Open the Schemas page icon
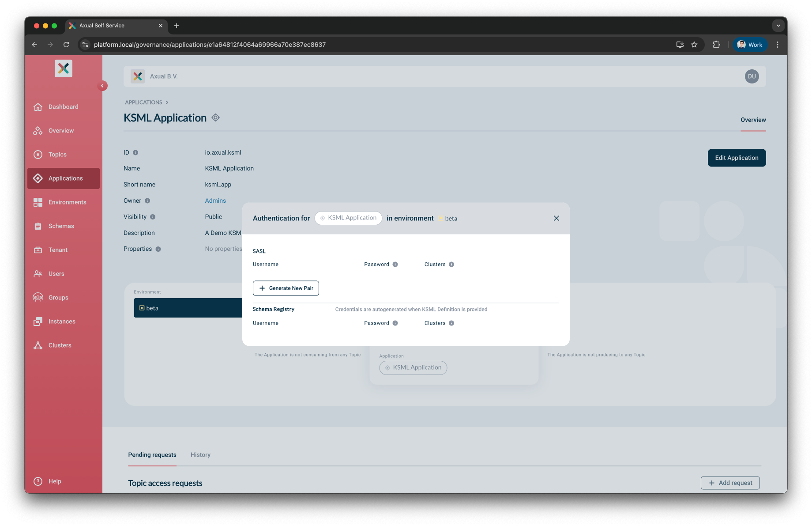Viewport: 812px width, 526px height. click(38, 226)
